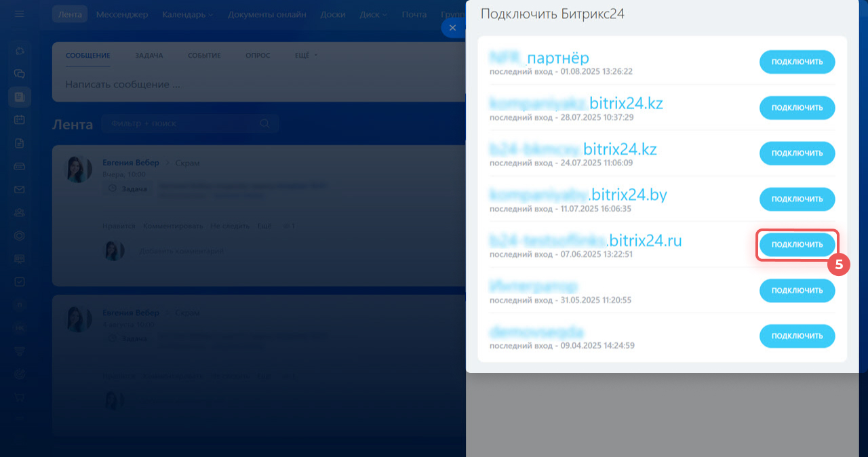This screenshot has height=457, width=868.
Task: Connect the bitrix24.ru portal
Action: [x=797, y=245]
